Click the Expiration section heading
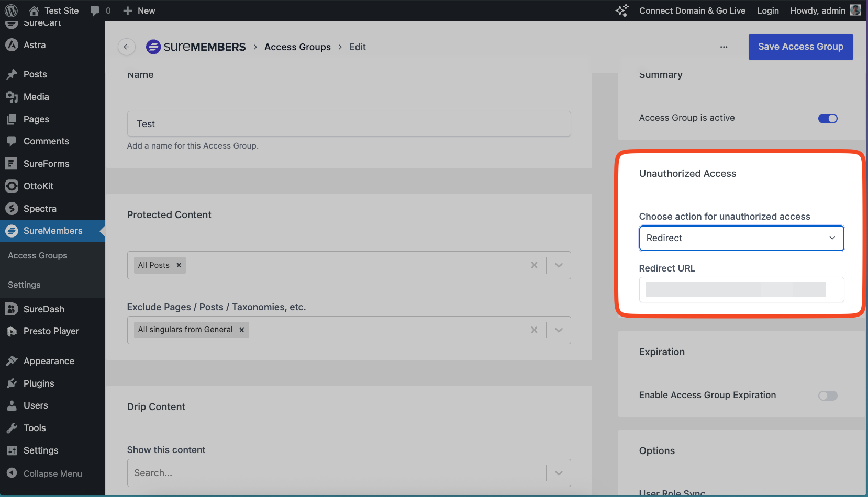Viewport: 868px width, 497px height. point(662,352)
